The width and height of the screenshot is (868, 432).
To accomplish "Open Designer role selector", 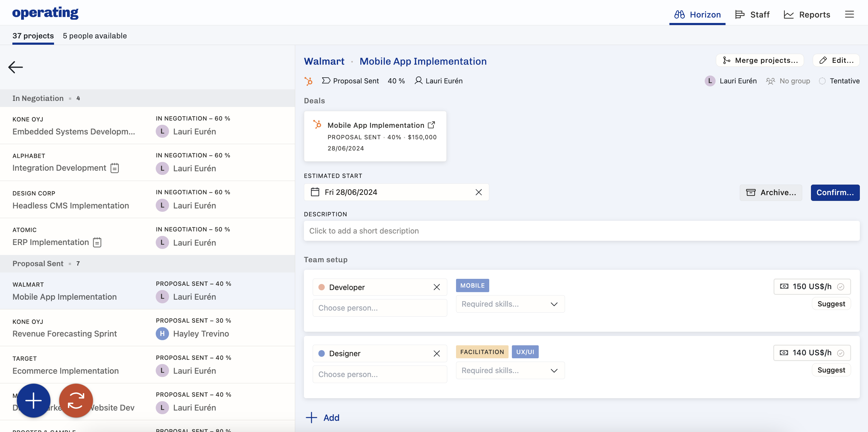I will point(380,353).
